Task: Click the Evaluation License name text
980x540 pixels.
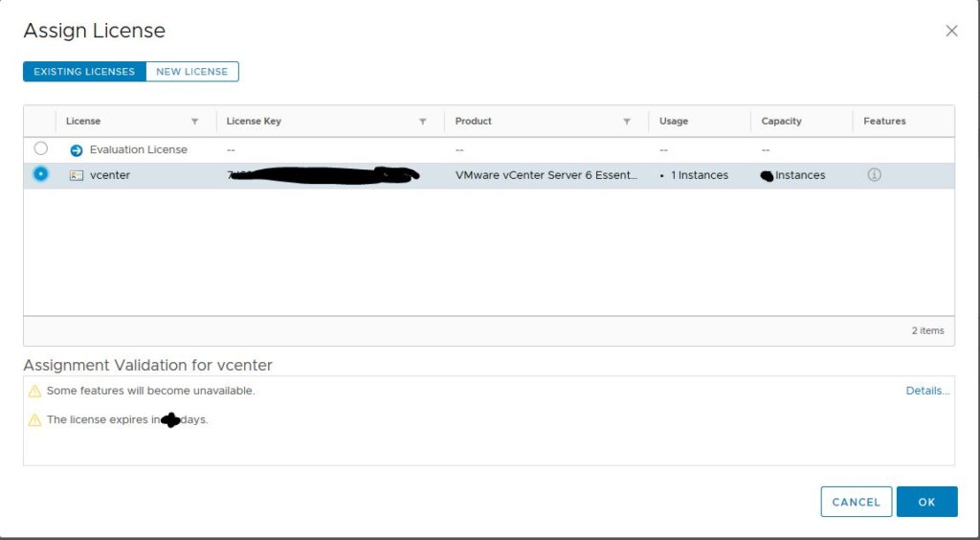Action: point(138,150)
